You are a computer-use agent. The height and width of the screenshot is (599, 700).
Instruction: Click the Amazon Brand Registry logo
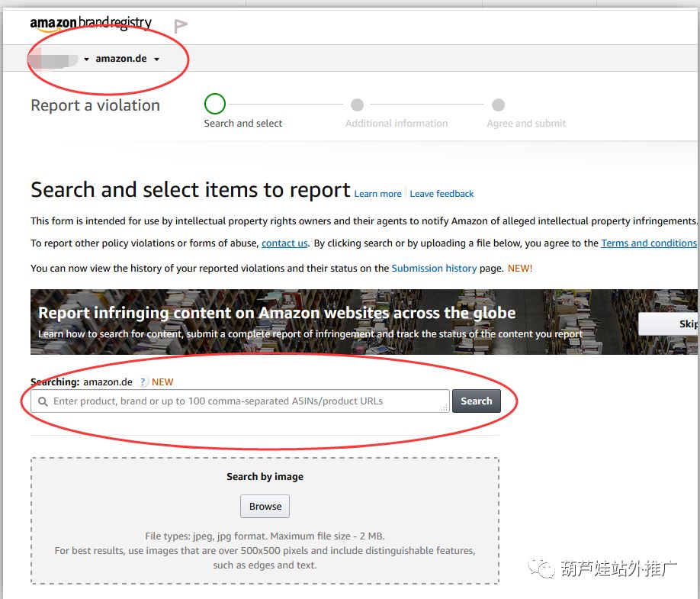[x=91, y=23]
